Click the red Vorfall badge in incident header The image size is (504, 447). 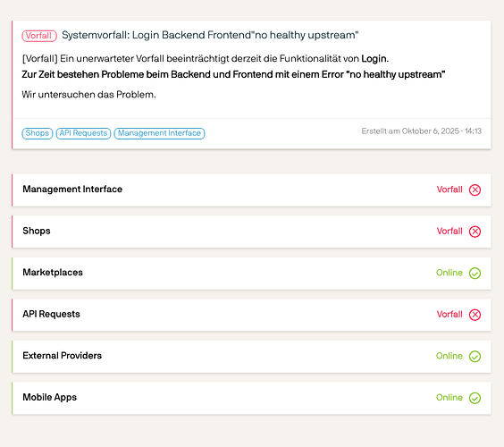pos(39,36)
